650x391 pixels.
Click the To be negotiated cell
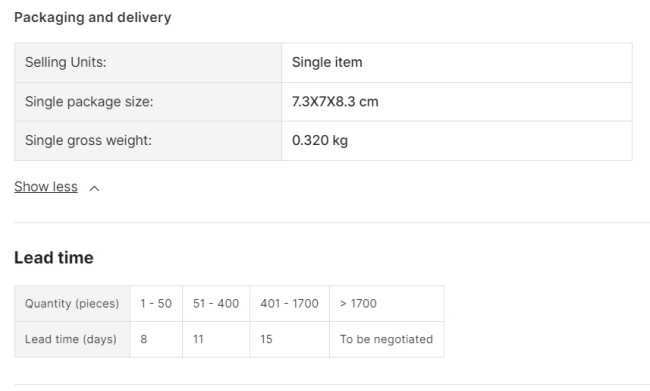pyautogui.click(x=387, y=339)
